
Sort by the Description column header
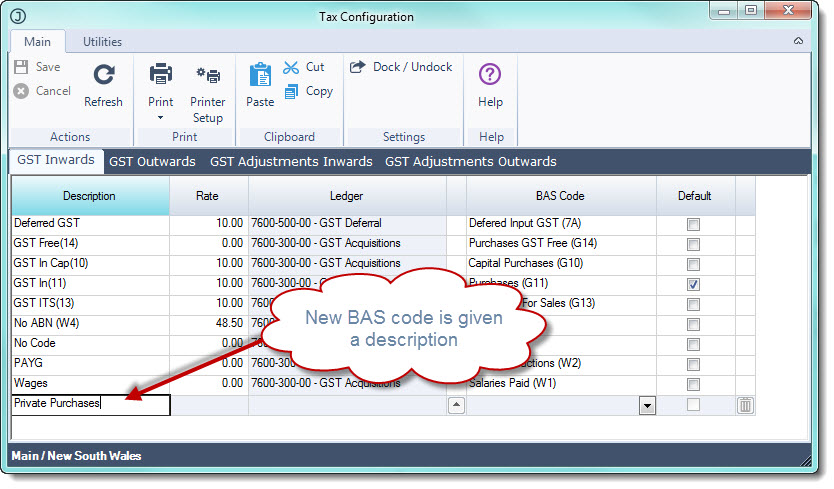[90, 196]
